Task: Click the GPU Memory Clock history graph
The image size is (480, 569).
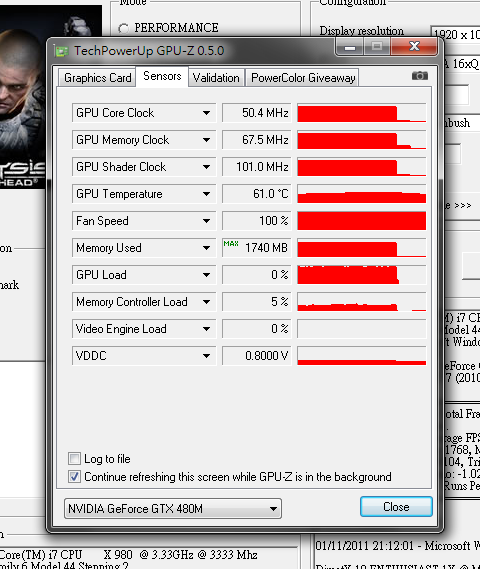Action: [361, 140]
